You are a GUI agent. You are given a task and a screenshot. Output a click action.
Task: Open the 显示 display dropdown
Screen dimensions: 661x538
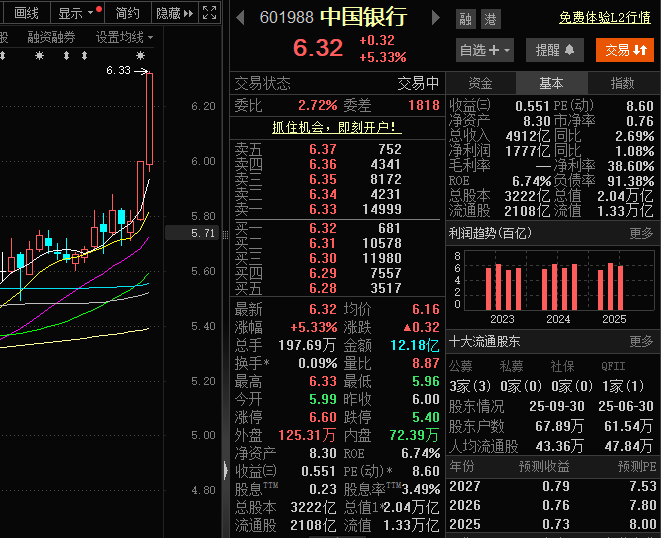click(x=78, y=13)
